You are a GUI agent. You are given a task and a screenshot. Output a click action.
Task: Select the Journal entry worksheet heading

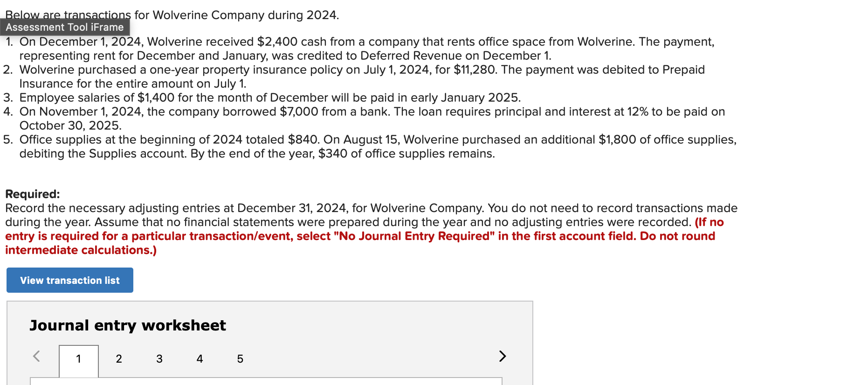click(x=127, y=325)
